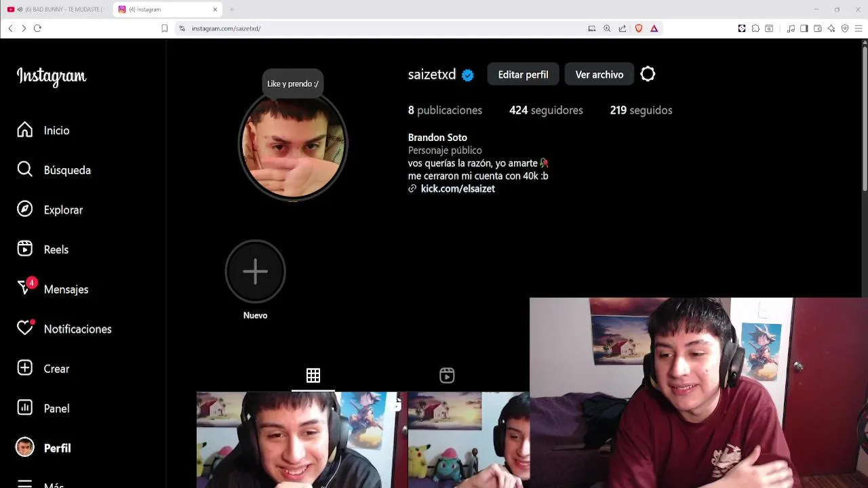868x488 pixels.
Task: Click the zoom magnifier icon in address bar
Action: (607, 28)
